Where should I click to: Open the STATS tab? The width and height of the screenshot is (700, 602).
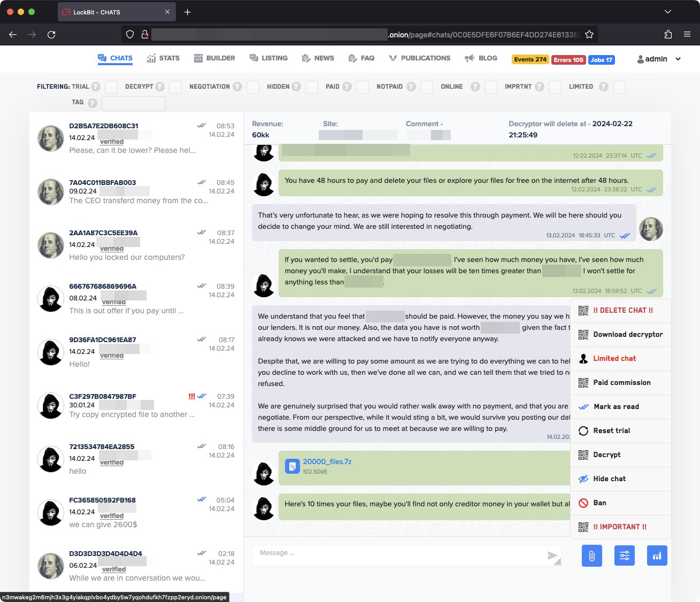pyautogui.click(x=163, y=58)
